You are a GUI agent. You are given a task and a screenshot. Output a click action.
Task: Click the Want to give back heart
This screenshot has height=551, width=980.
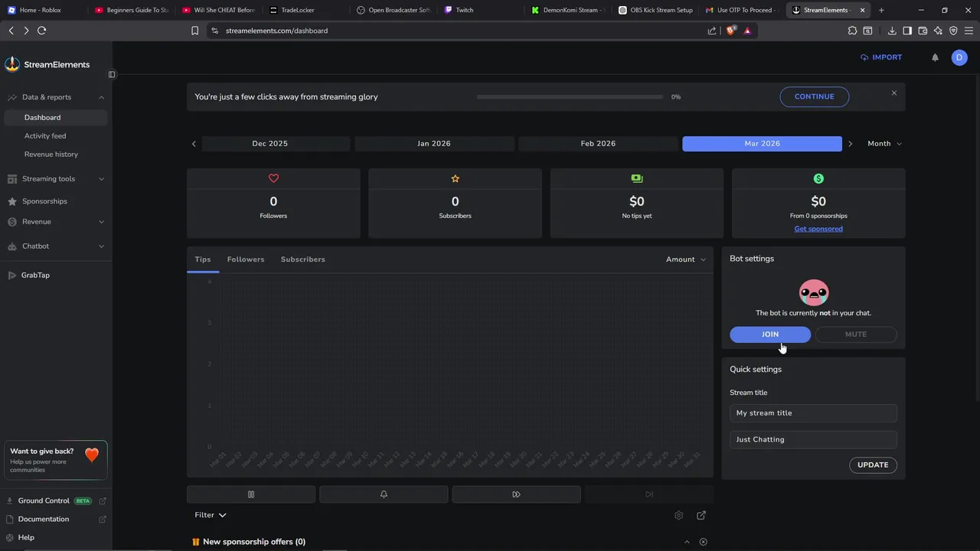[x=92, y=455]
